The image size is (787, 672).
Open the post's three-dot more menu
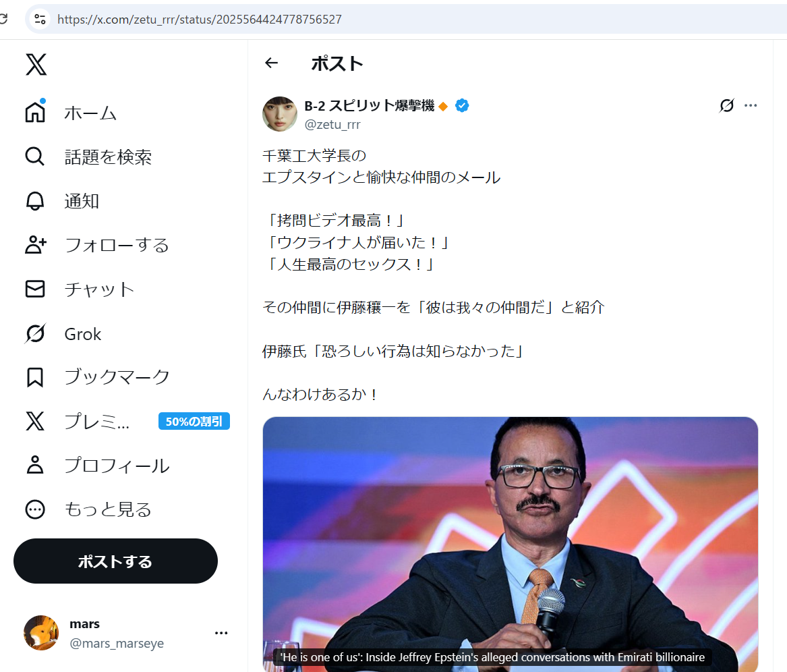751,106
